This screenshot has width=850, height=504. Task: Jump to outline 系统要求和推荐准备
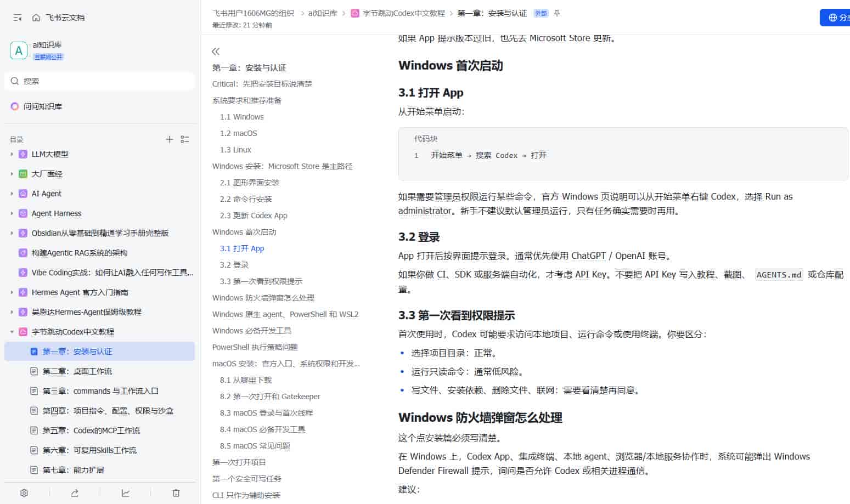[x=247, y=100]
